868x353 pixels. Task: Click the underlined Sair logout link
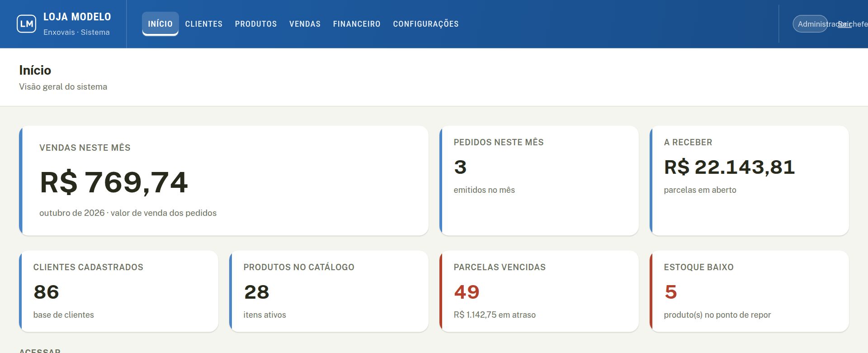pos(844,24)
